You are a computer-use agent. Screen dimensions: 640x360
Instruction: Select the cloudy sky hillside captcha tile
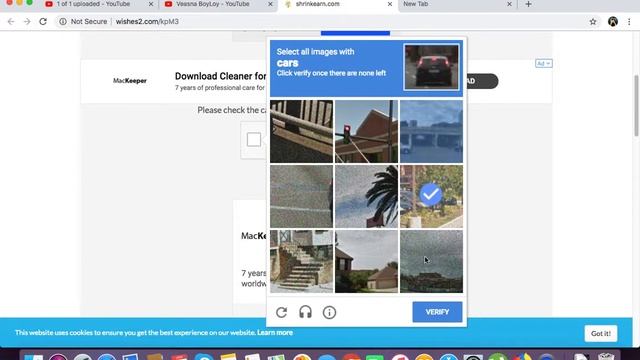tap(431, 261)
